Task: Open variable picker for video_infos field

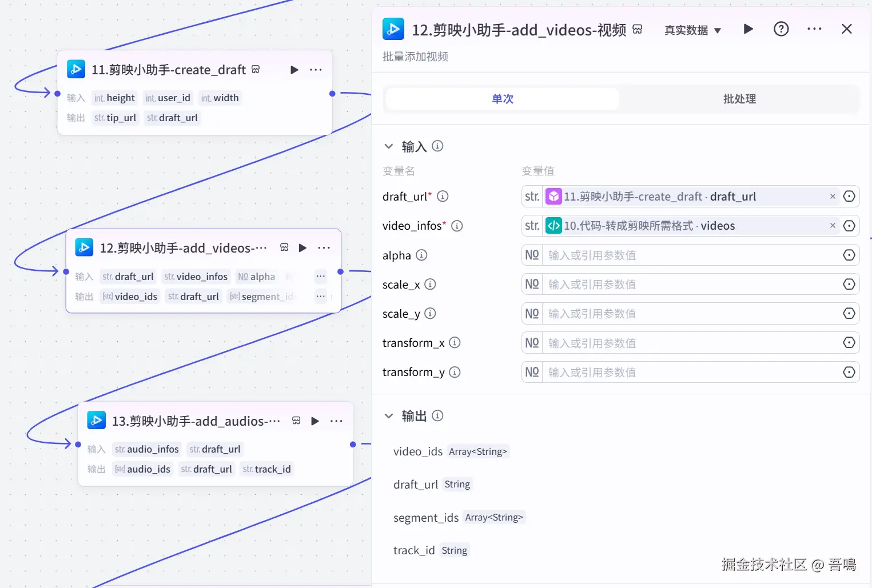Action: tap(849, 226)
